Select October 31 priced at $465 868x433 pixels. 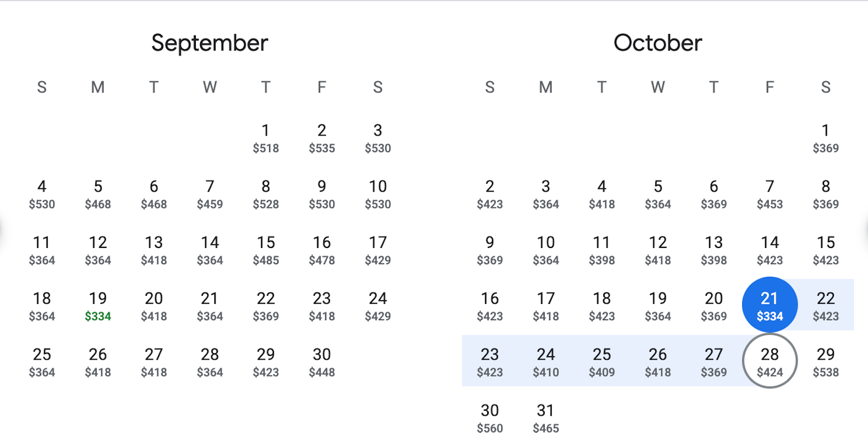tap(546, 417)
